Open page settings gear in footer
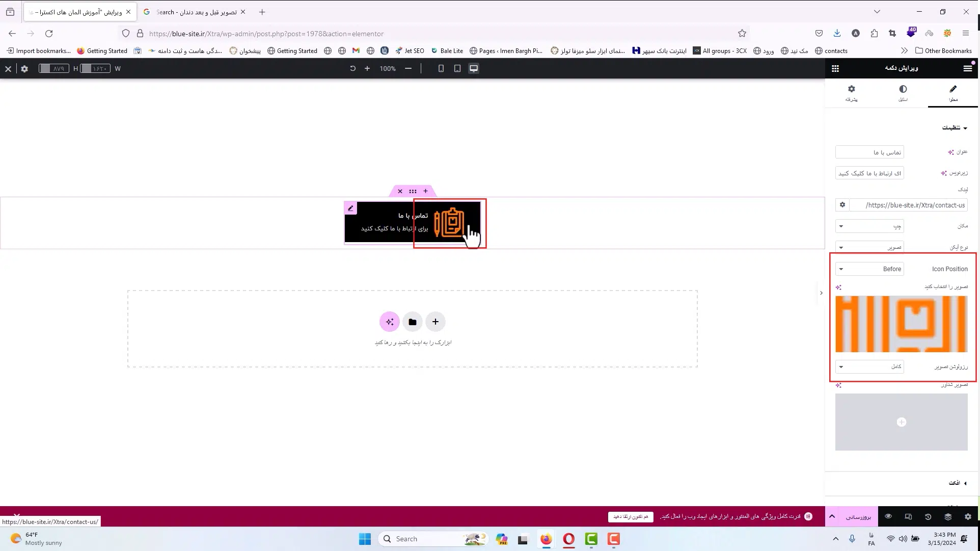 (968, 517)
